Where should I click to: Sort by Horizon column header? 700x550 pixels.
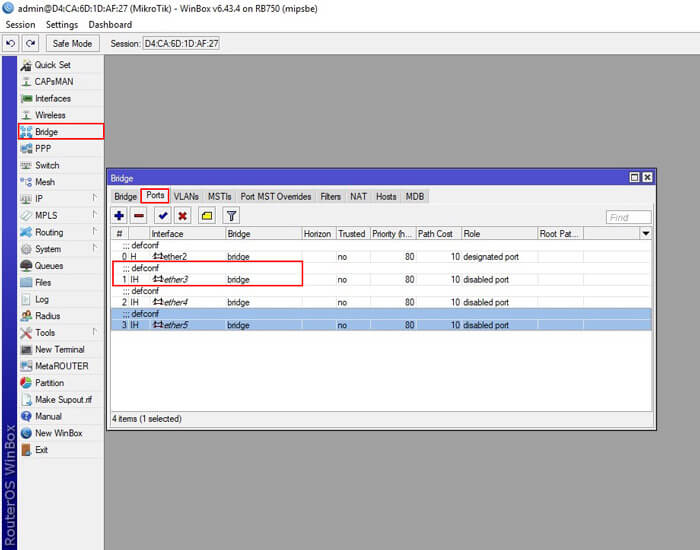pos(319,233)
